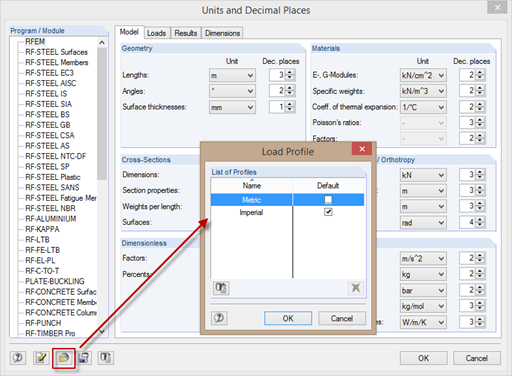This screenshot has width=512, height=376.
Task: Select RFEM in the module tree
Action: pyautogui.click(x=35, y=42)
